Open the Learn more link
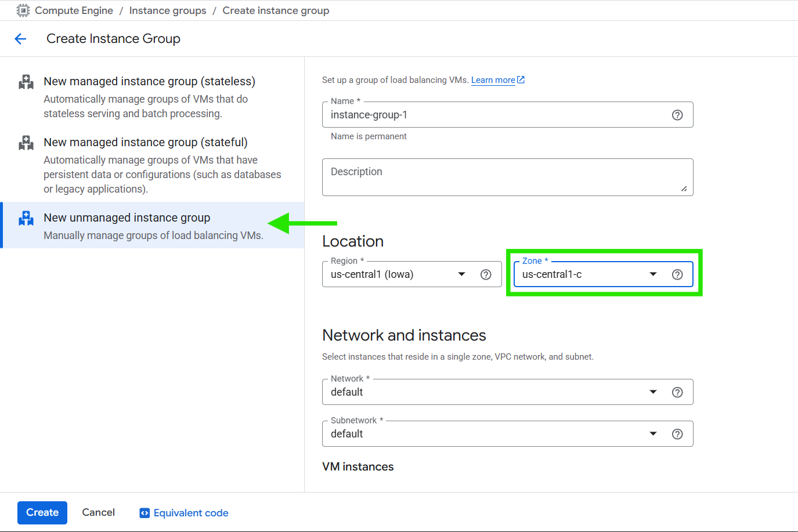 click(493, 80)
